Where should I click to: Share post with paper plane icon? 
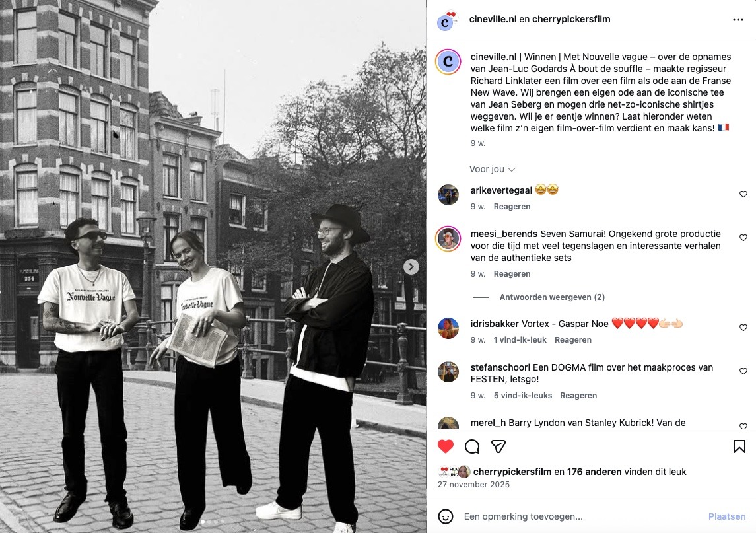(498, 446)
